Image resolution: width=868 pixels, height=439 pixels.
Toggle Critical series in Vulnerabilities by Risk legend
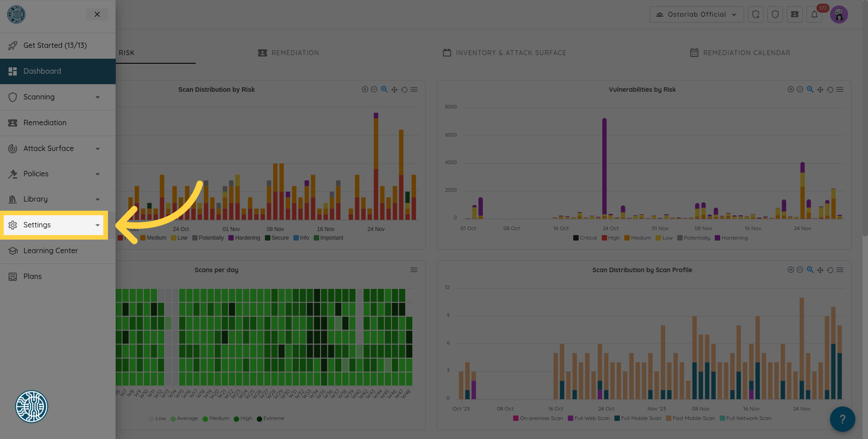coord(585,238)
